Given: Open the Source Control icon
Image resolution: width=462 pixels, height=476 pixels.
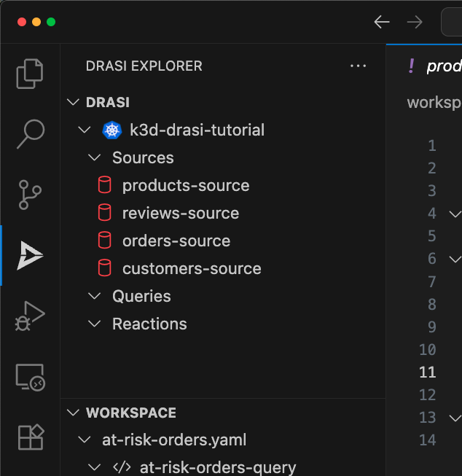Looking at the screenshot, I should 30,195.
